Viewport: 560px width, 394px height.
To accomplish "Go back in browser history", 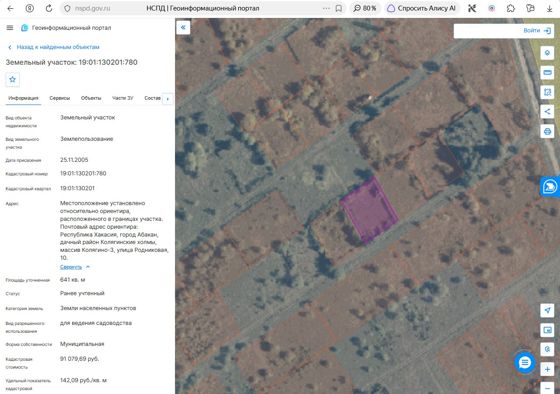I will pos(10,8).
